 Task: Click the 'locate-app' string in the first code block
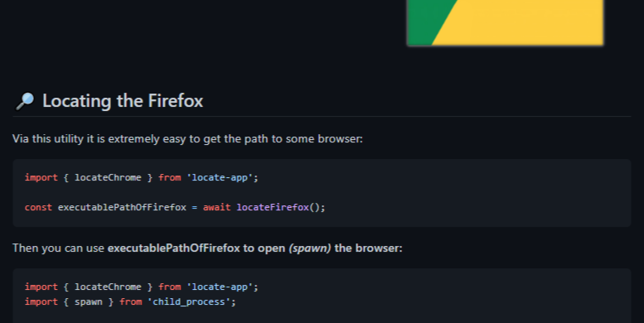pos(220,177)
